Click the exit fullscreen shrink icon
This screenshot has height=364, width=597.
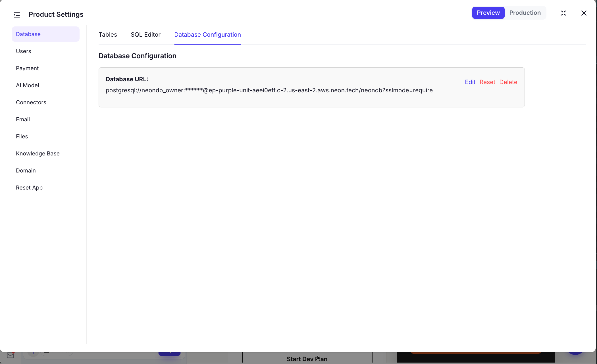pyautogui.click(x=563, y=13)
